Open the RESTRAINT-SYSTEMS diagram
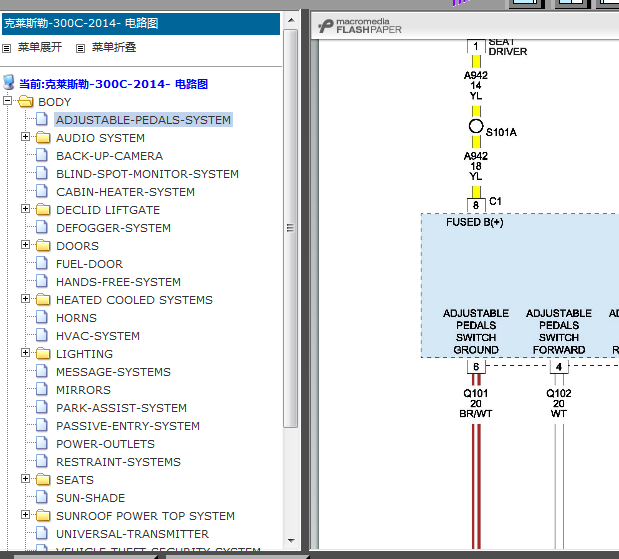The height and width of the screenshot is (559, 619). coord(118,462)
